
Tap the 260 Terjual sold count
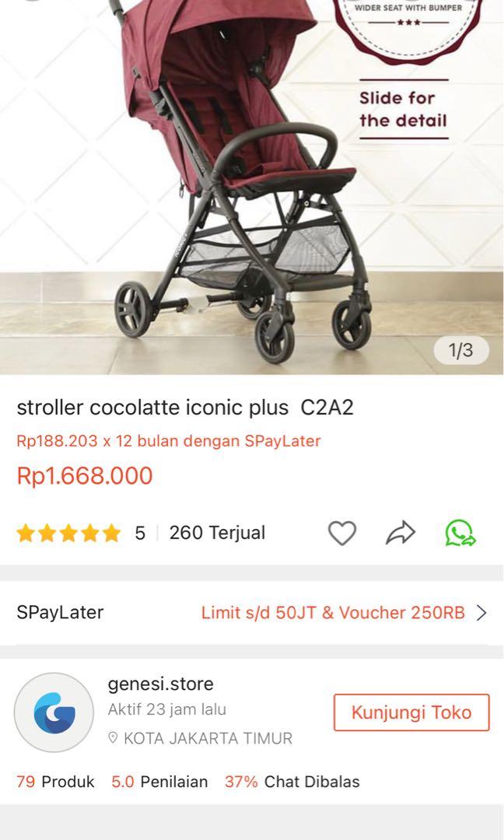click(218, 533)
